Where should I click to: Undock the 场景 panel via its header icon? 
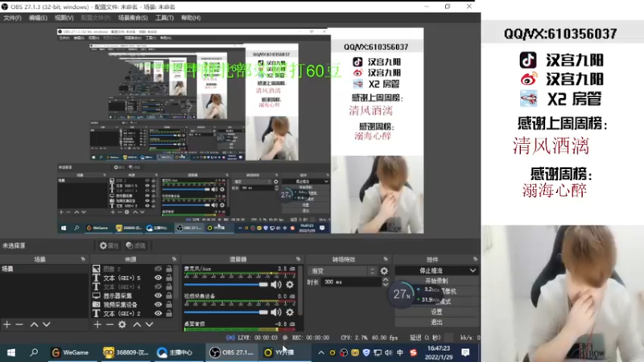click(x=83, y=259)
